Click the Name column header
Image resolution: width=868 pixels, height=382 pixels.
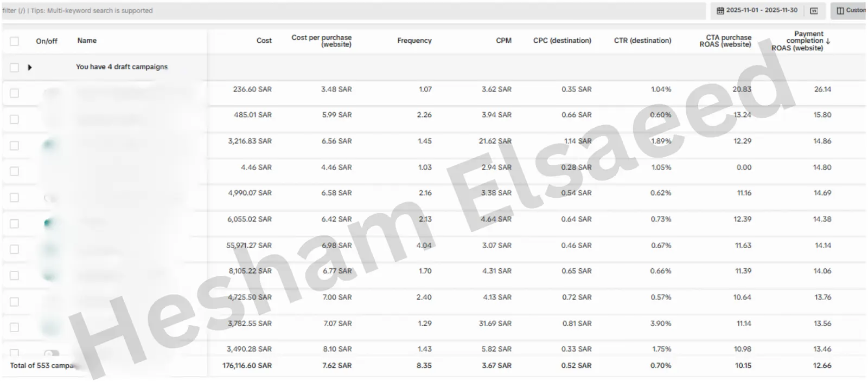(87, 41)
